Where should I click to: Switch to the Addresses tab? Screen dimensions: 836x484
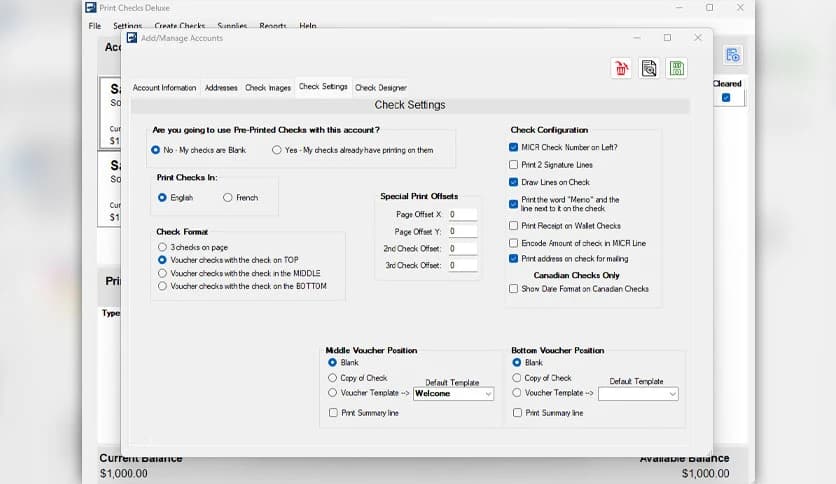221,87
